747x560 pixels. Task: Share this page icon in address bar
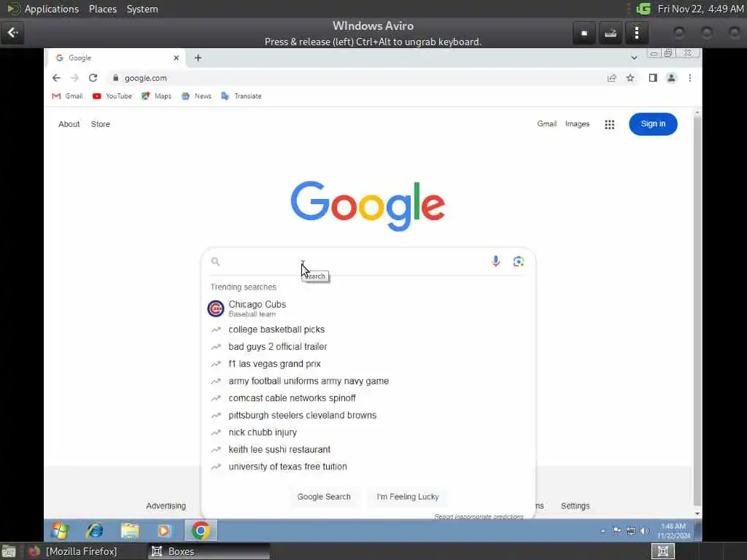click(612, 78)
